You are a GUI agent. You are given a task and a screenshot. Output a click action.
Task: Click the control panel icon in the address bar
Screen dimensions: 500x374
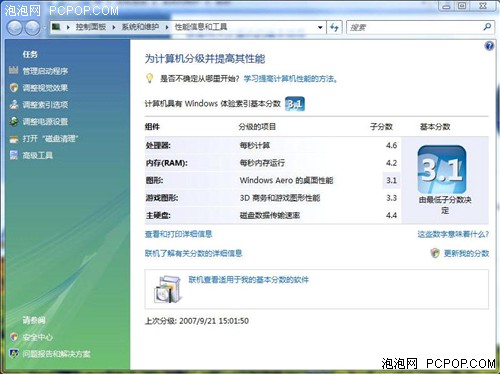click(56, 27)
